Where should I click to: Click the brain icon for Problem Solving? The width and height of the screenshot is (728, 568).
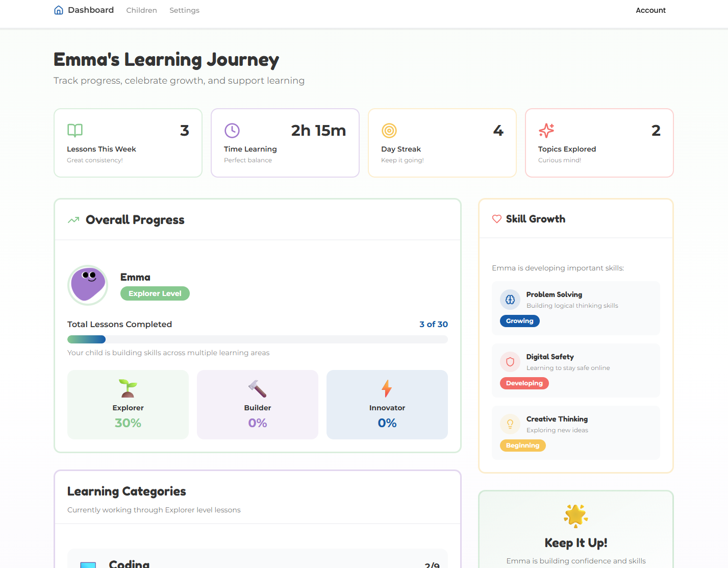(510, 300)
